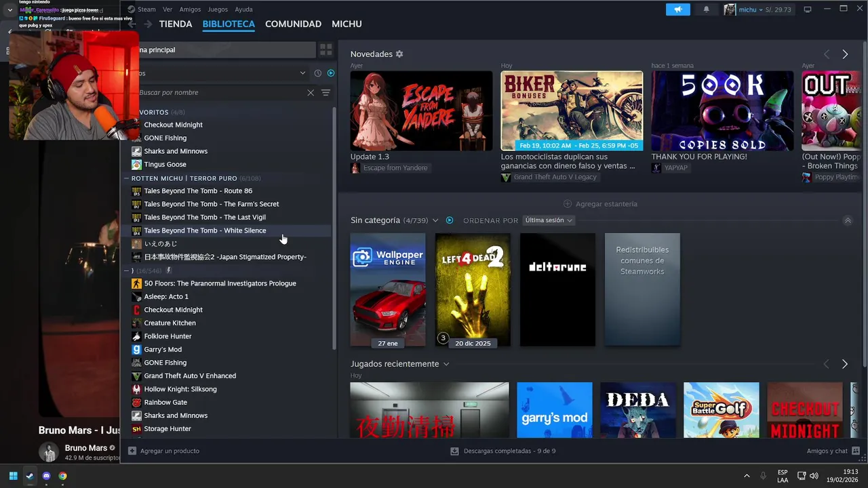
Task: Open the Amigos menu
Action: [x=190, y=9]
